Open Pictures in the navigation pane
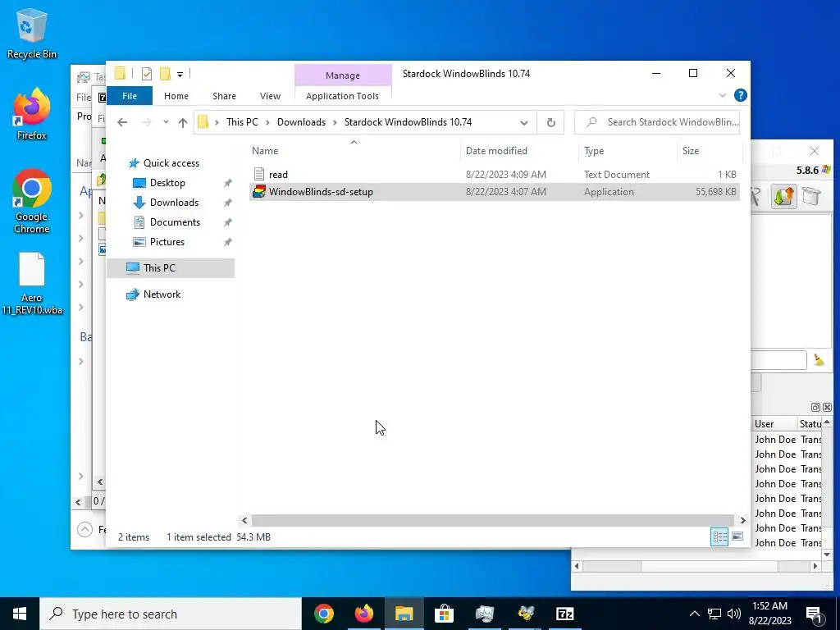The height and width of the screenshot is (630, 840). pos(167,242)
